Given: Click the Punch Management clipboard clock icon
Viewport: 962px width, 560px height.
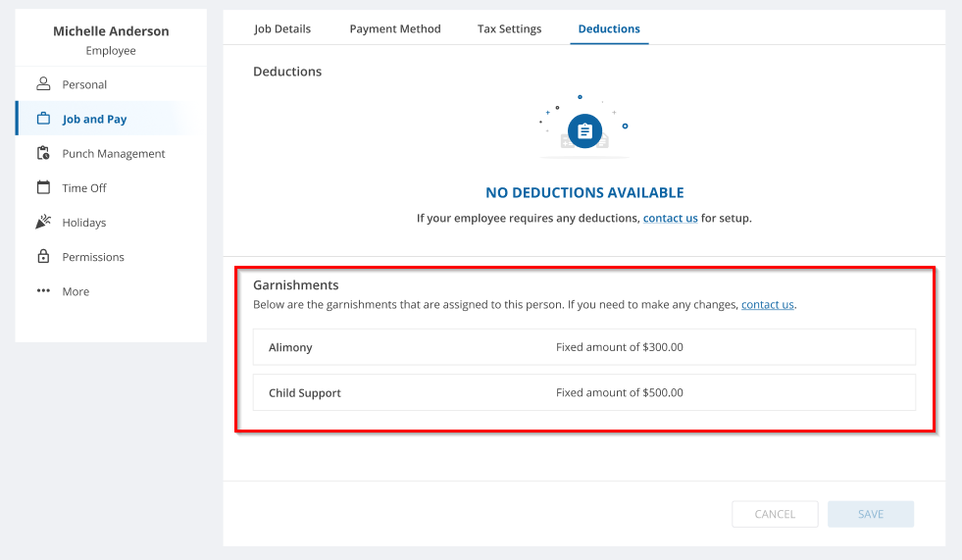Looking at the screenshot, I should (43, 153).
